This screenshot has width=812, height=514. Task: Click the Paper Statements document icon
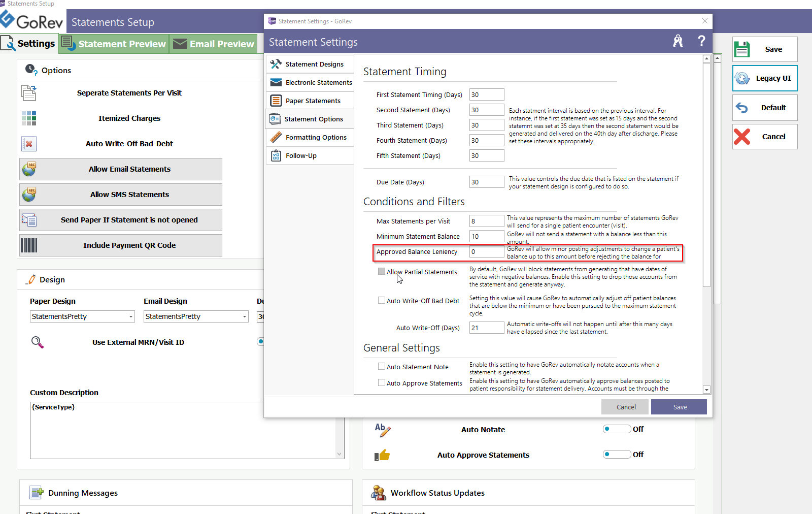click(x=276, y=101)
